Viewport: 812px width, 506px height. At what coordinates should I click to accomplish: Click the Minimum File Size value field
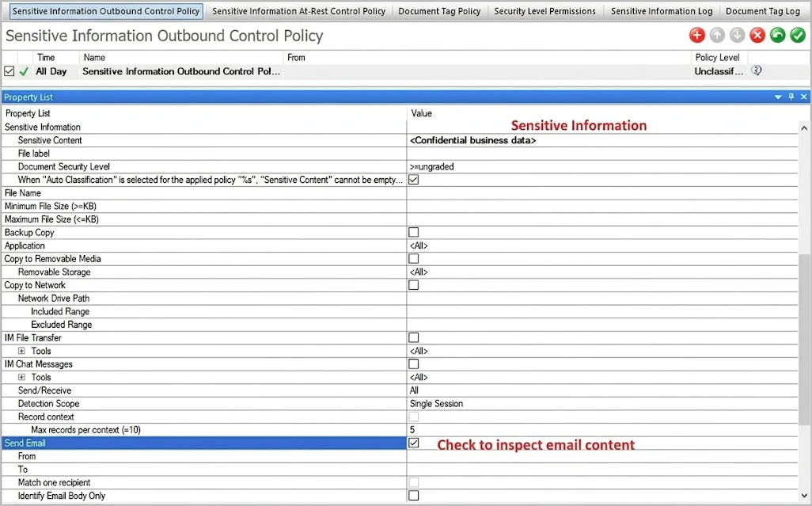point(602,206)
